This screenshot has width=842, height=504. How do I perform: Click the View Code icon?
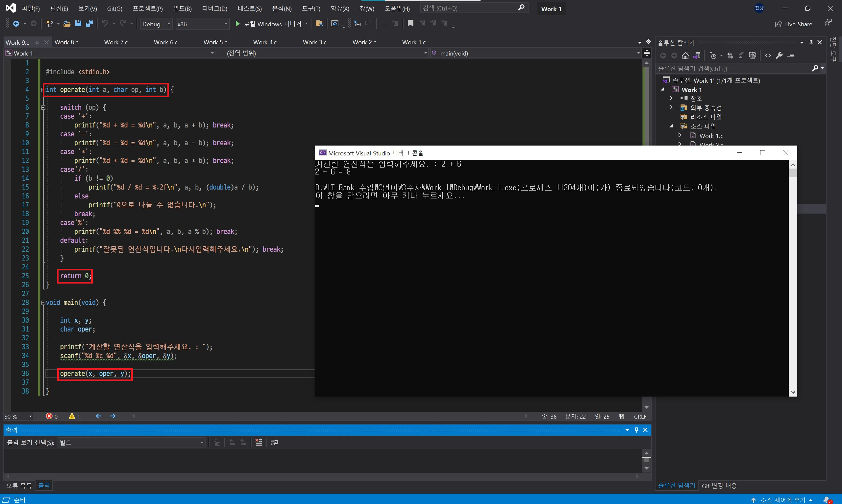[x=768, y=55]
